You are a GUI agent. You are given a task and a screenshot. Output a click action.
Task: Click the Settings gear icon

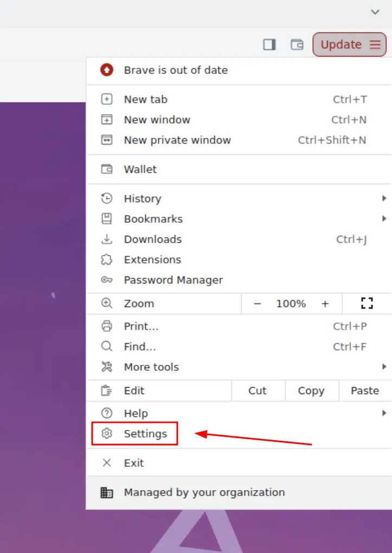107,433
